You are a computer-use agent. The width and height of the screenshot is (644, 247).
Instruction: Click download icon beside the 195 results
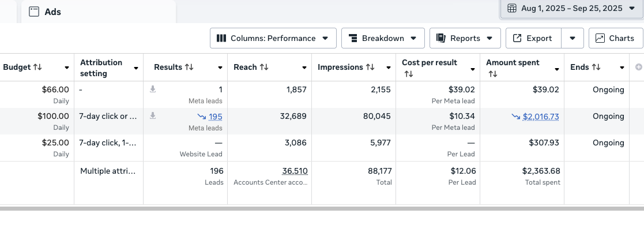pos(153,116)
